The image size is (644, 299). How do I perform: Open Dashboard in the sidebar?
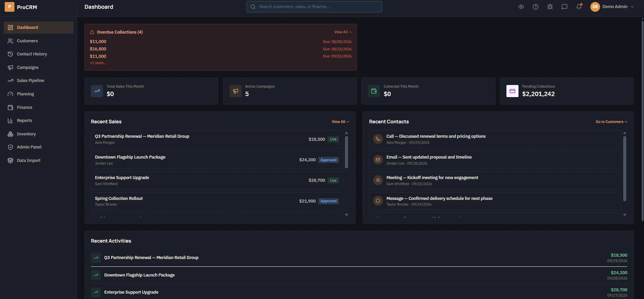pyautogui.click(x=39, y=28)
